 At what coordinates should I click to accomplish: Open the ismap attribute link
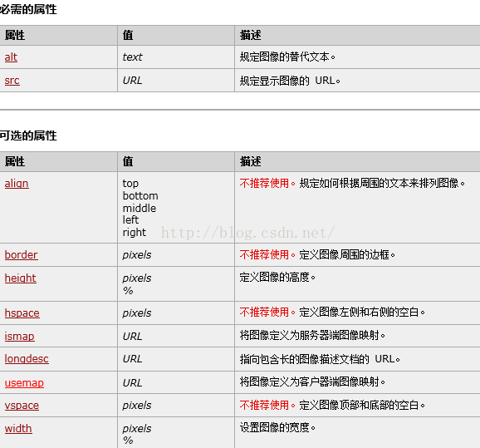click(x=19, y=336)
